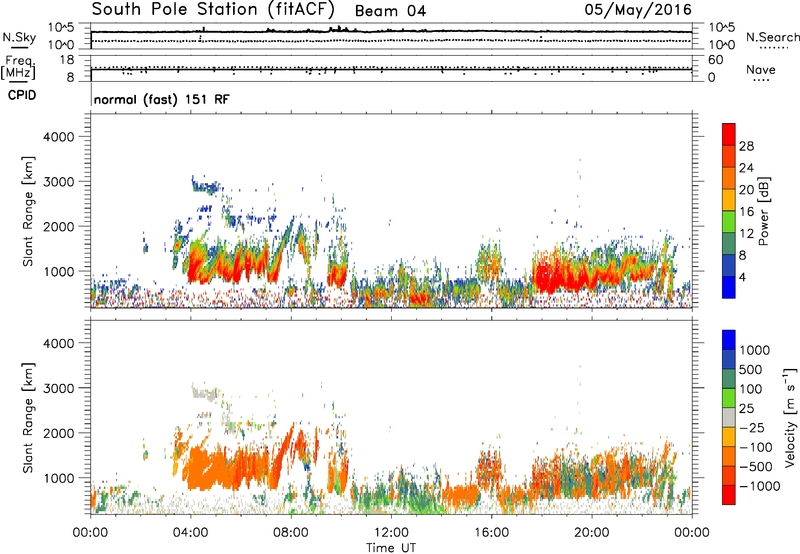The image size is (800, 554).
Task: Click the "20:00" time tick label
Action: [x=591, y=533]
